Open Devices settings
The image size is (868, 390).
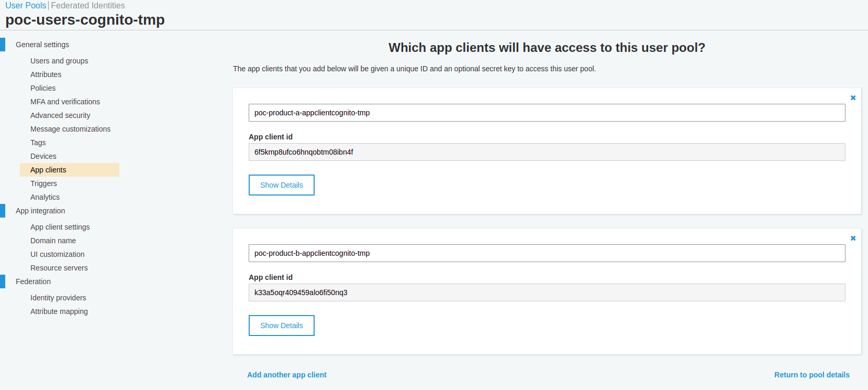pos(43,156)
